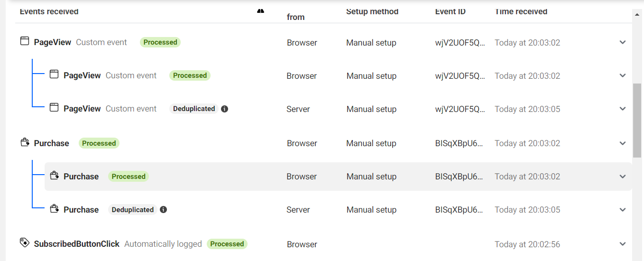
Task: Expand the highlighted Browser Purchase row
Action: [623, 176]
